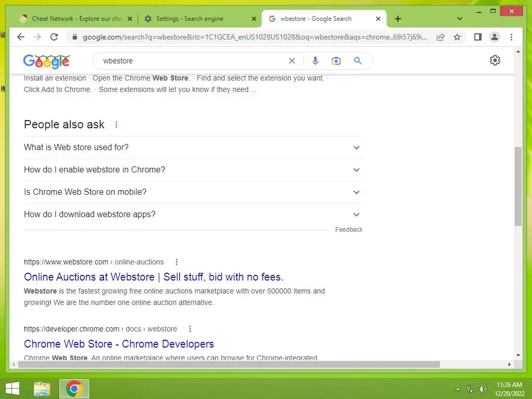Open network status tray icon
Viewport: 532px width, 399px height.
(x=471, y=389)
